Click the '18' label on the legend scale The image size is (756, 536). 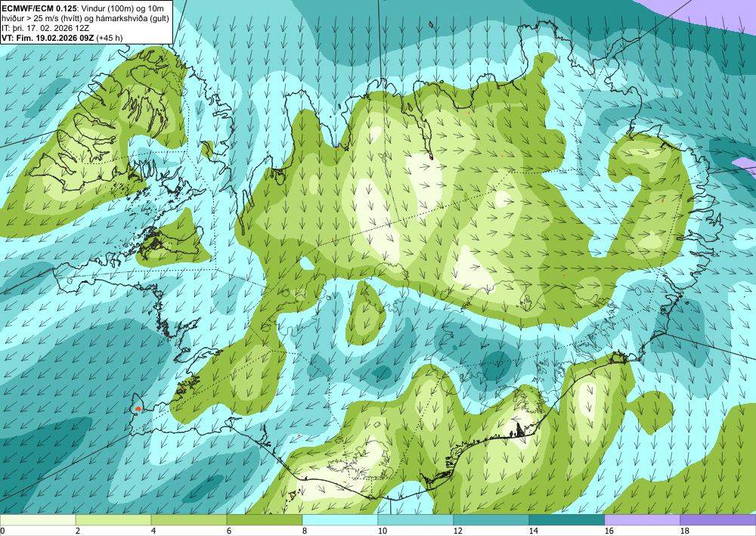(x=685, y=531)
